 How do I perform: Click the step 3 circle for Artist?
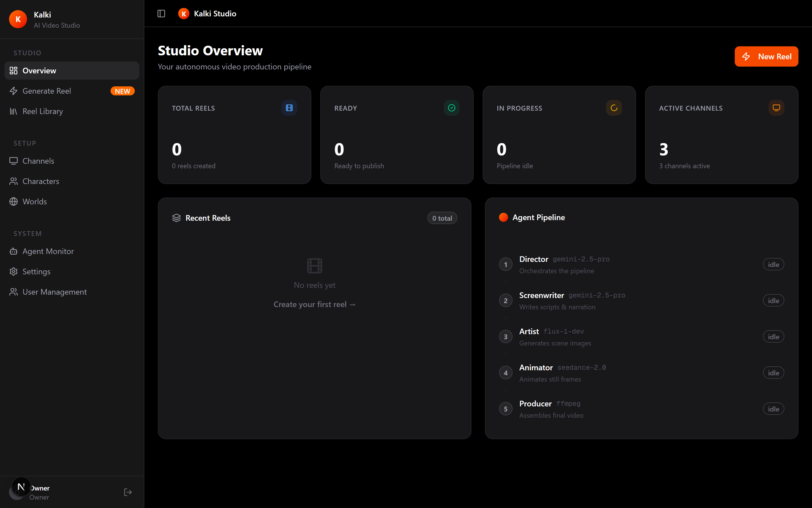(x=506, y=337)
